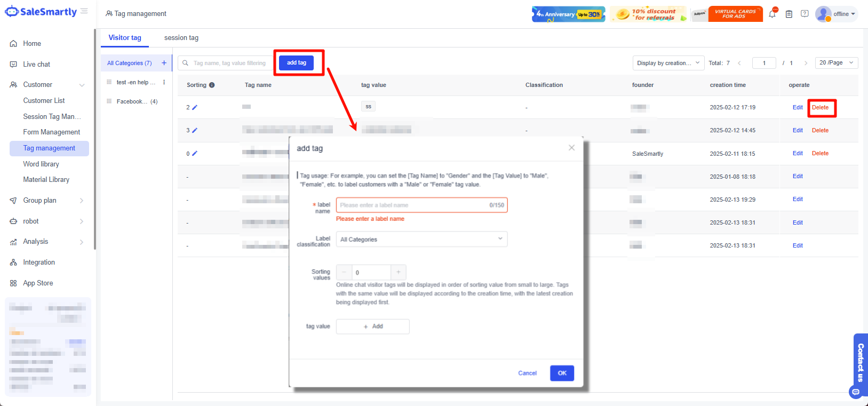Edit sorting value 3 with pencil icon
Screen dimensions: 868x406
pos(195,130)
